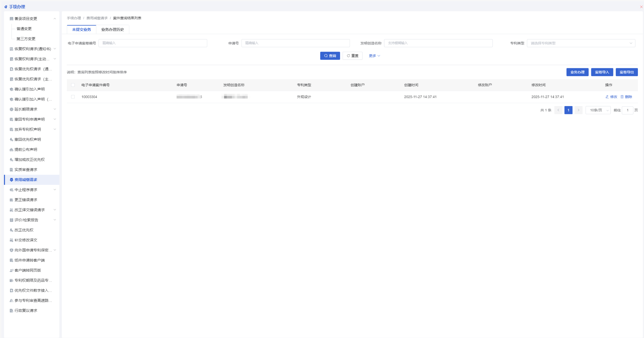Viewport: 644px width, 338px height.
Task: Click the trash 删除 delete icon
Action: (622, 97)
